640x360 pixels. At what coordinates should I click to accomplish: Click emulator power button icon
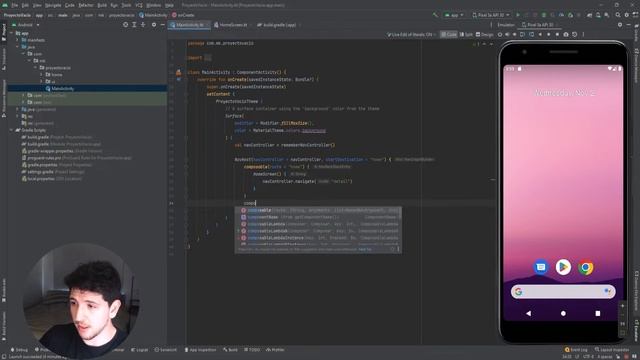pyautogui.click(x=500, y=35)
